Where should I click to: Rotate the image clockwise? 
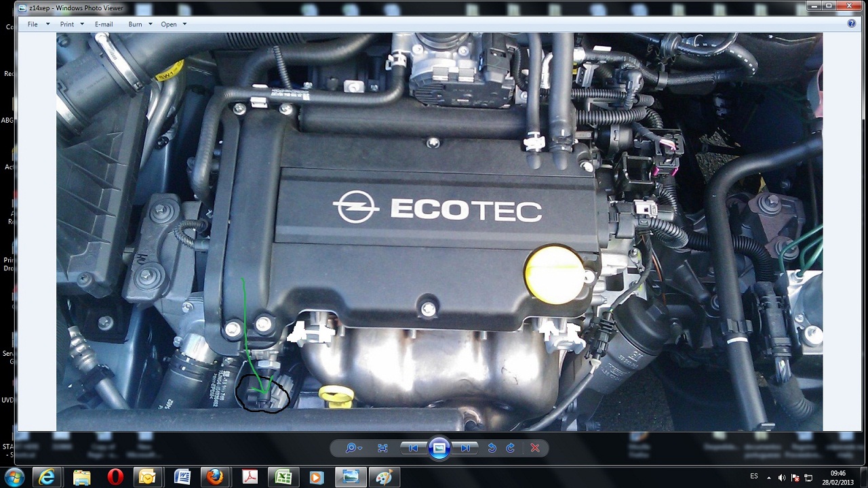tap(511, 448)
